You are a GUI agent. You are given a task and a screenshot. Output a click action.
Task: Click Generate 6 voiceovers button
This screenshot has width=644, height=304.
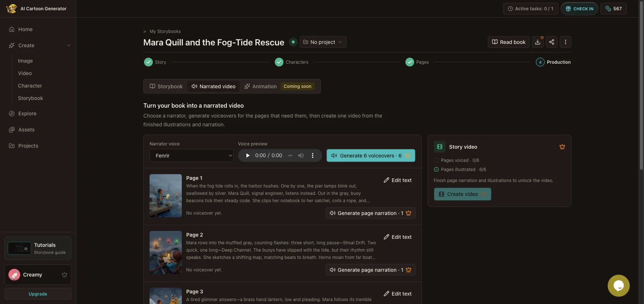click(x=371, y=156)
